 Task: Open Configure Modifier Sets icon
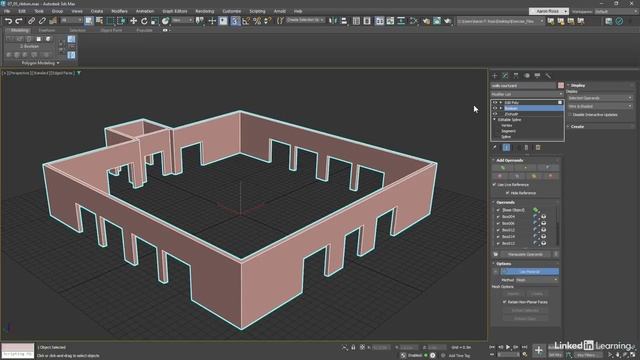click(538, 147)
